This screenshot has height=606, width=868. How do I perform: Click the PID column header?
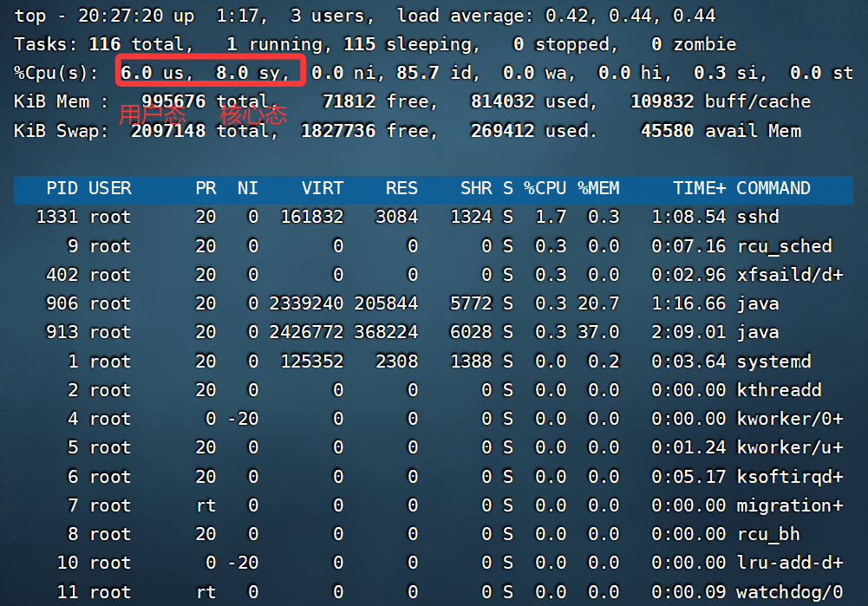tap(62, 188)
